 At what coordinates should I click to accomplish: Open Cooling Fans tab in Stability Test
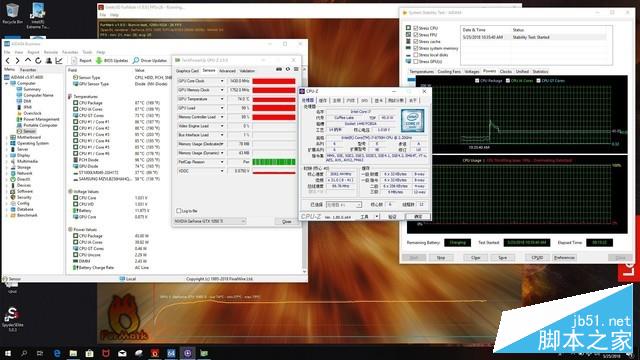tap(449, 71)
